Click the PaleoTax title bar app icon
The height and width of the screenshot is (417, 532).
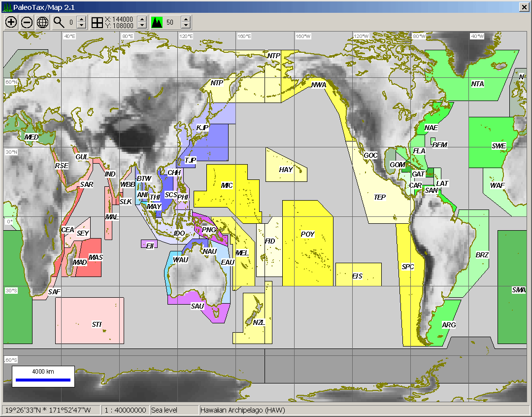point(5,6)
